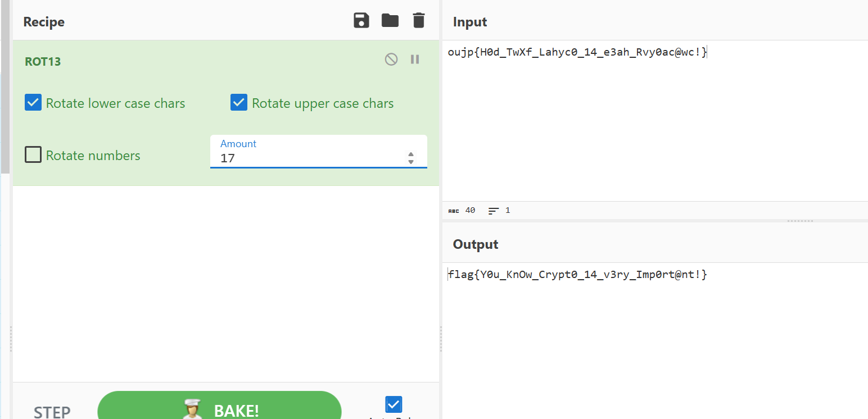The image size is (868, 419).
Task: Uncheck Rotate upper case chars
Action: pos(239,103)
